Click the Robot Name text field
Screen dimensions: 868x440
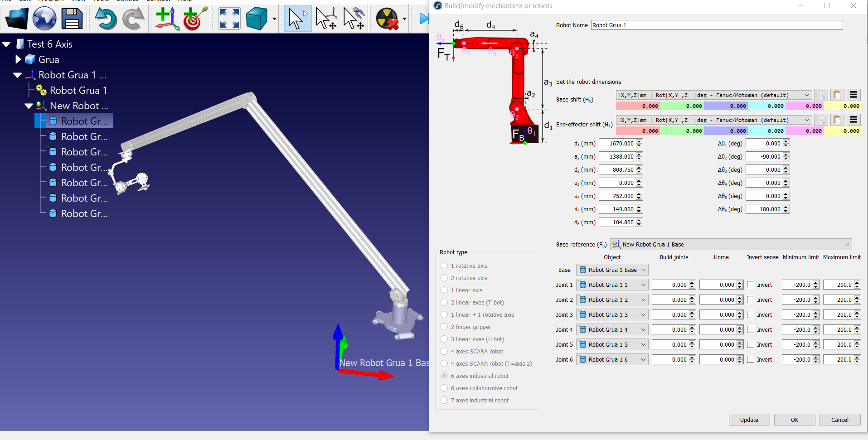click(x=716, y=25)
